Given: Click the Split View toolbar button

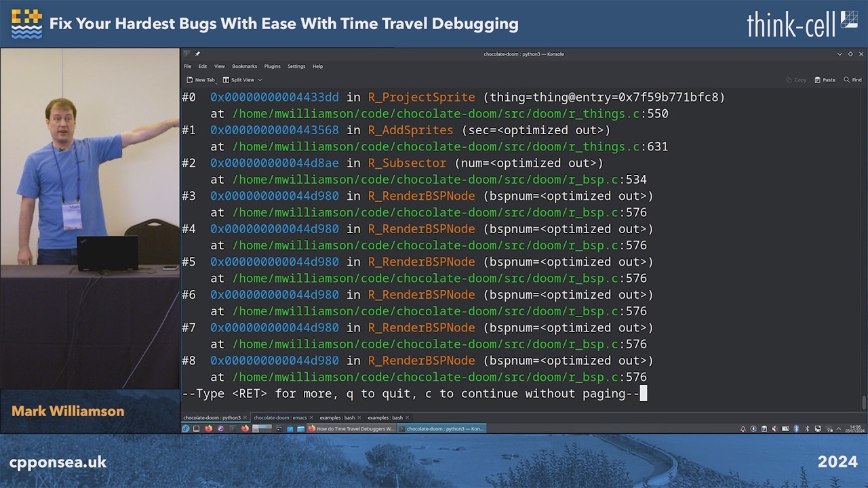Looking at the screenshot, I should pyautogui.click(x=239, y=80).
